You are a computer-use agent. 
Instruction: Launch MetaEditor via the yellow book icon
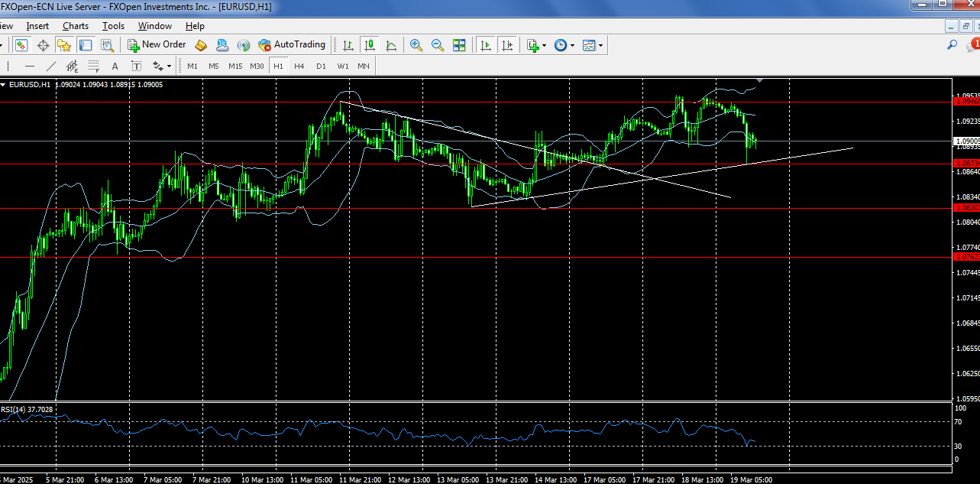(201, 45)
